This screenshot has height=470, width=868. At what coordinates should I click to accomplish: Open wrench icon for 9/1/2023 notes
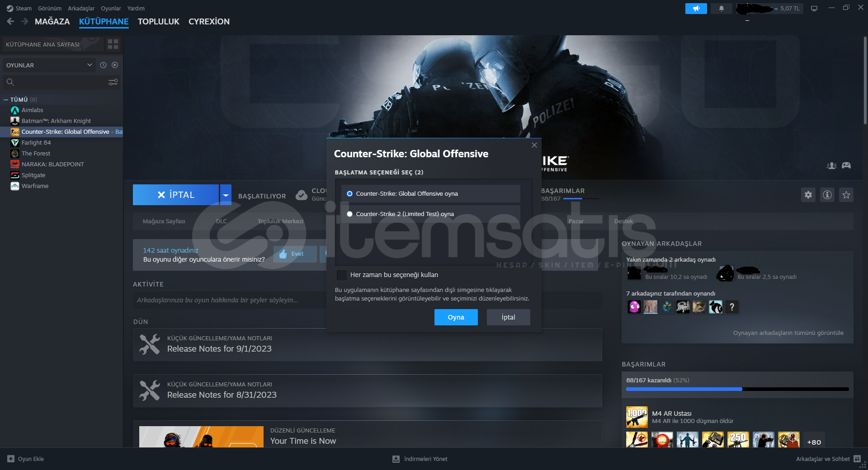coord(150,344)
